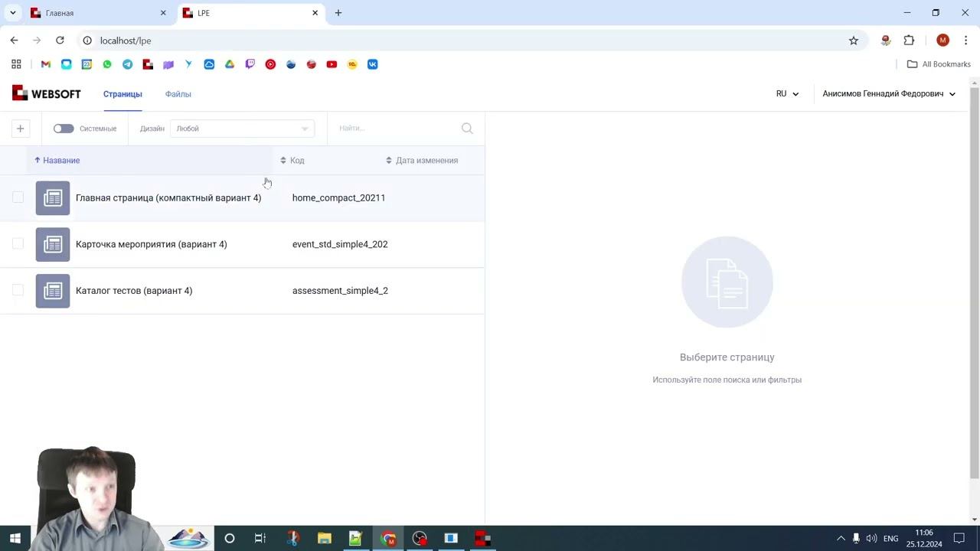The height and width of the screenshot is (551, 980).
Task: Close the Главная browser tab
Action: coord(163,13)
